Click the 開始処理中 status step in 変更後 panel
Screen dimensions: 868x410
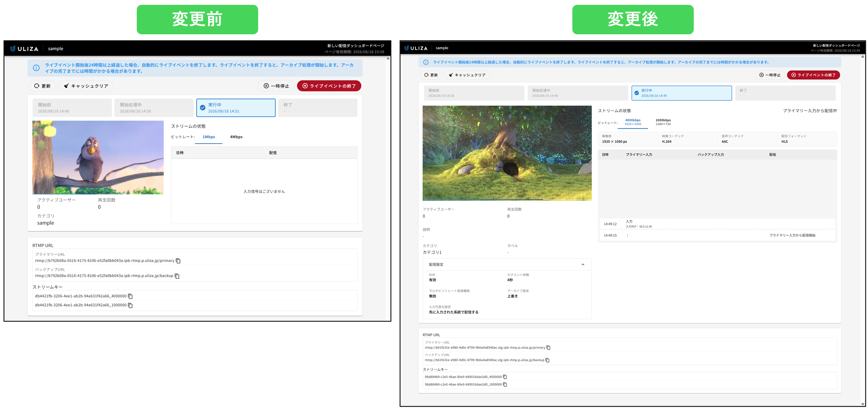click(x=578, y=93)
